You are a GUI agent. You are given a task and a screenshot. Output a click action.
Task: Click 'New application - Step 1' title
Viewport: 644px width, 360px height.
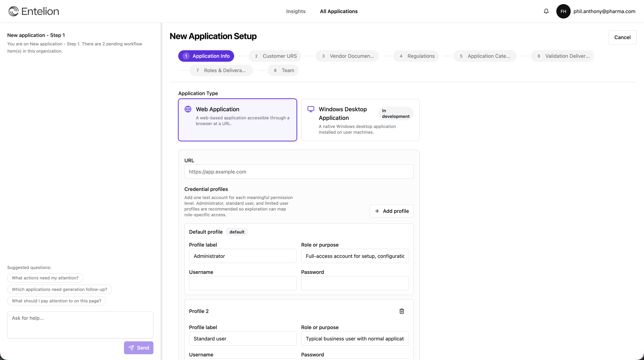pyautogui.click(x=36, y=35)
